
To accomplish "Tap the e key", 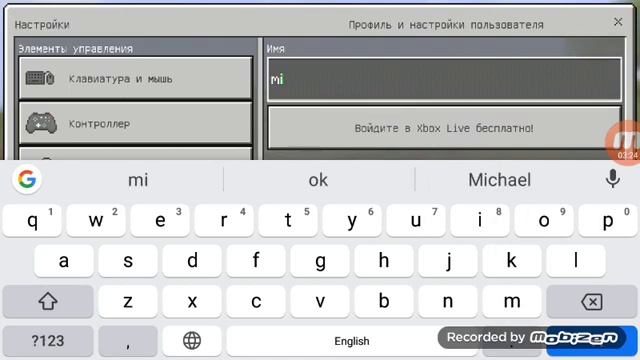I will (160, 220).
